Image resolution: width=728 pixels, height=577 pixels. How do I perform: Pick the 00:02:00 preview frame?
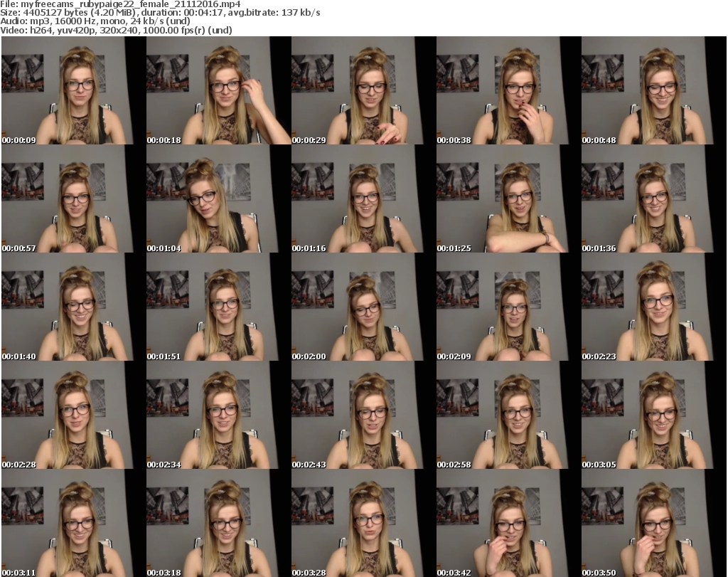(364, 307)
